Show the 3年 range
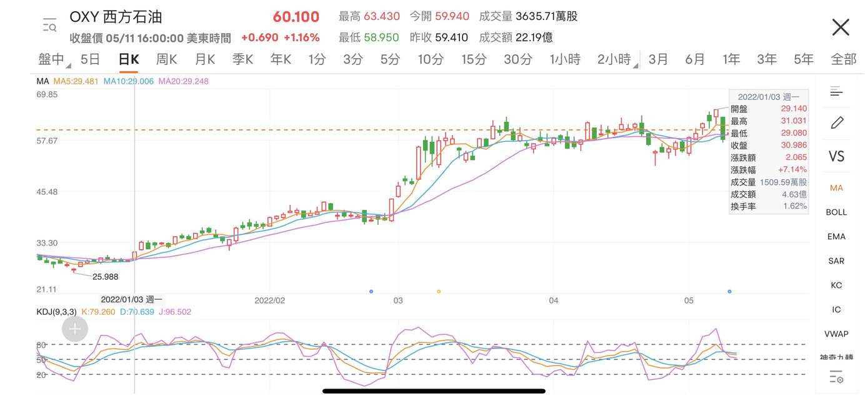The width and height of the screenshot is (868, 401). [x=767, y=59]
